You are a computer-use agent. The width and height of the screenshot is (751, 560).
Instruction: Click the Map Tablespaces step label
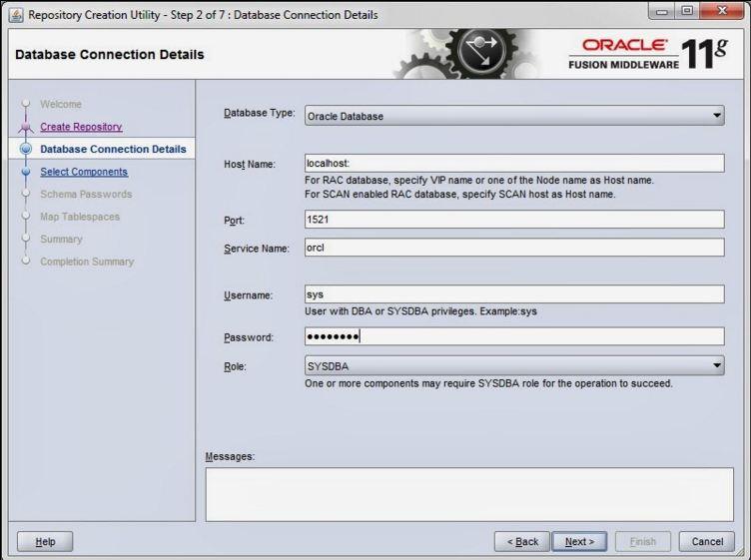[x=80, y=217]
